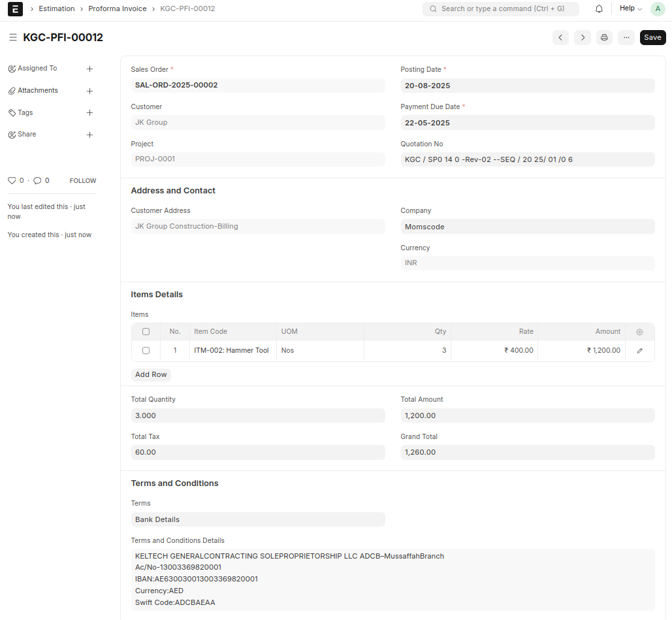The width and height of the screenshot is (672, 620).
Task: Like document with heart icon
Action: pos(11,180)
